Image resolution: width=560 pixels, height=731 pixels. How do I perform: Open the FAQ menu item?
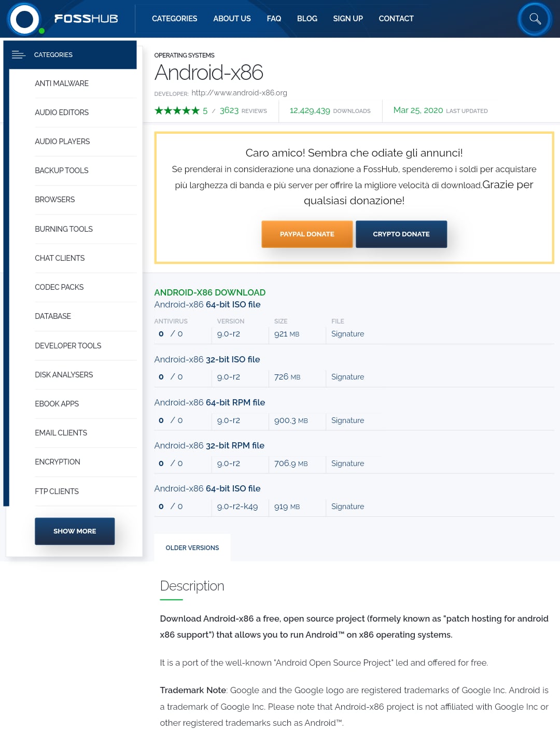point(274,19)
